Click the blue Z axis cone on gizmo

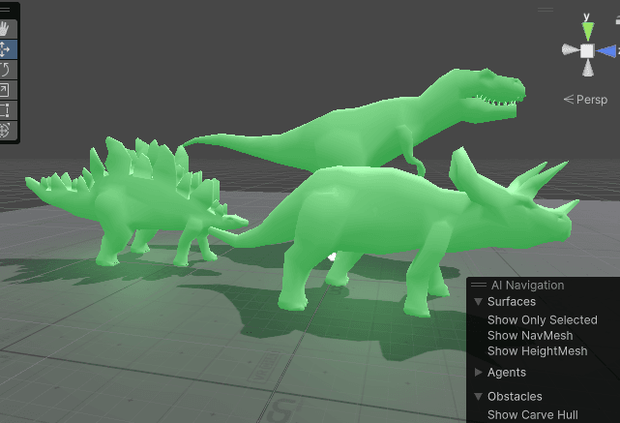tap(606, 51)
